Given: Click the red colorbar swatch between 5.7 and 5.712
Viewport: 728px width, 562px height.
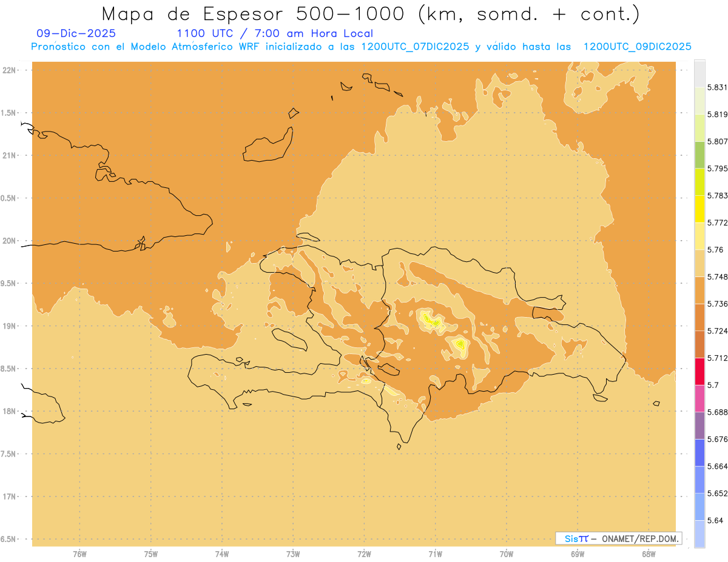Looking at the screenshot, I should point(699,371).
